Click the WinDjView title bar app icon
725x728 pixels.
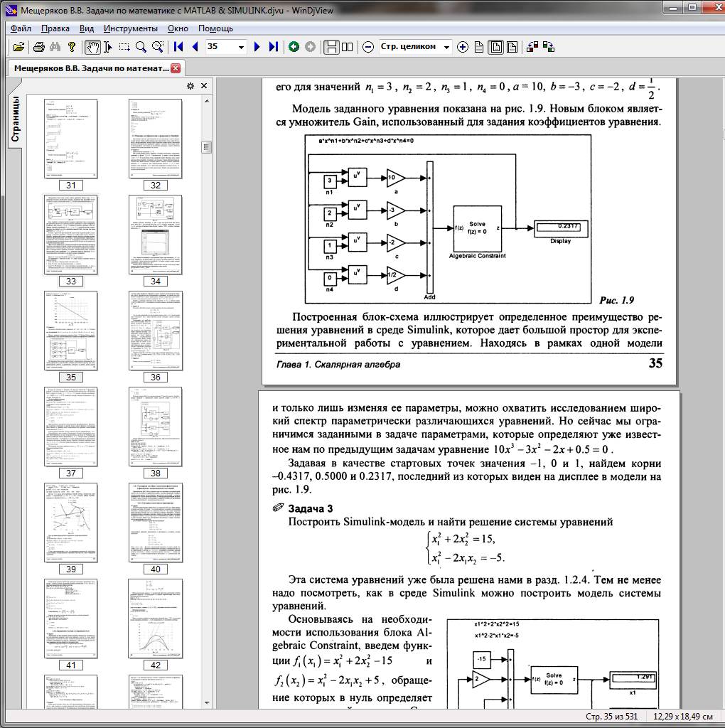click(x=11, y=10)
